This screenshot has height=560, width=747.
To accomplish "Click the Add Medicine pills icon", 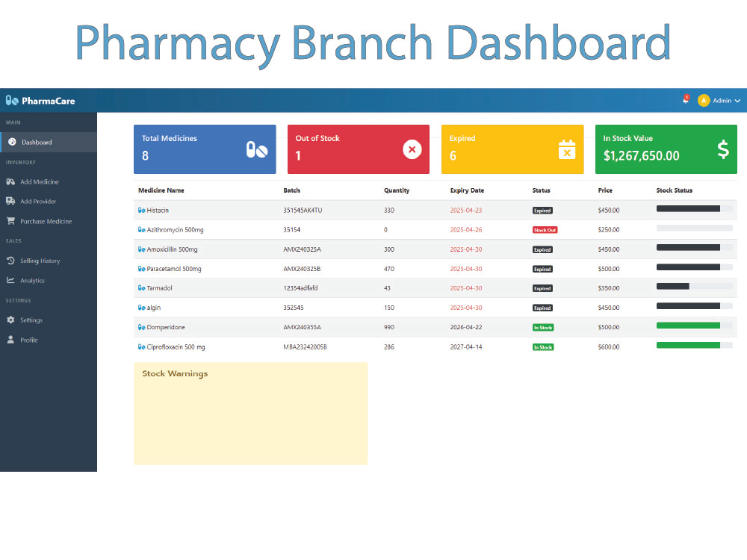I will [10, 181].
